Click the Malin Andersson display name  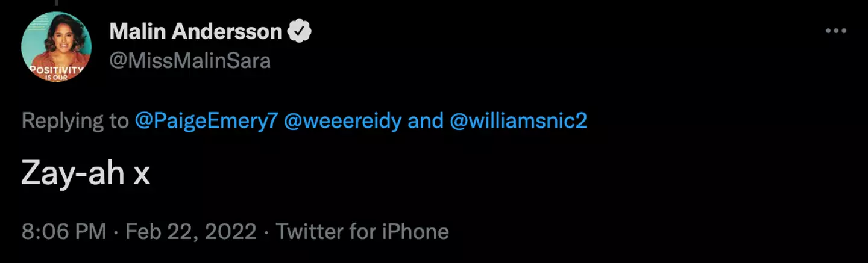click(x=195, y=32)
